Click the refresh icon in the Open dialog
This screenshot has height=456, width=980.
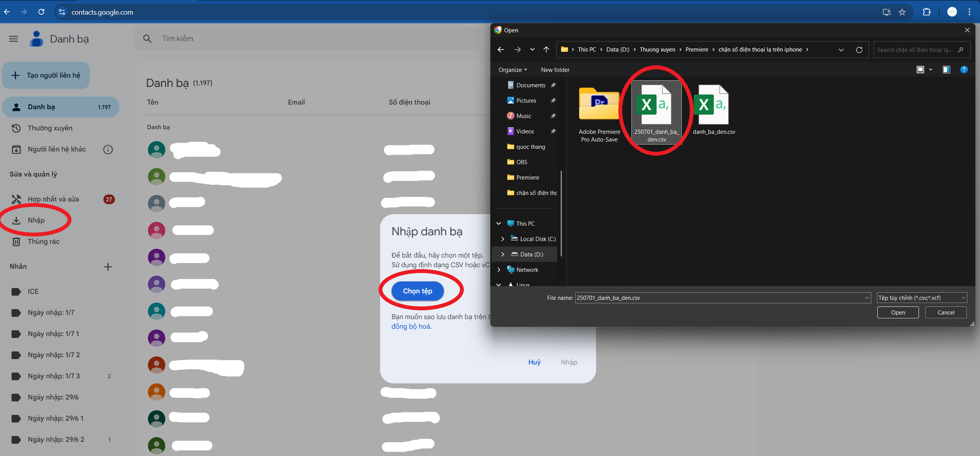[x=859, y=50]
